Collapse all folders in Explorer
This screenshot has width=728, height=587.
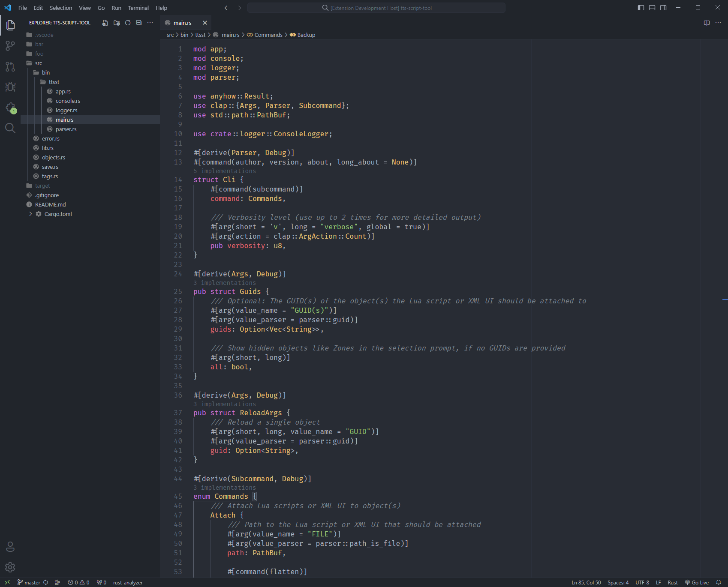pos(139,23)
